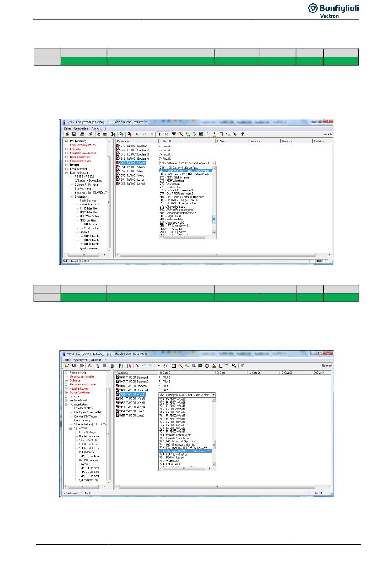Click Parameter column header in lower window
The height and width of the screenshot is (569, 392).
pos(137,373)
